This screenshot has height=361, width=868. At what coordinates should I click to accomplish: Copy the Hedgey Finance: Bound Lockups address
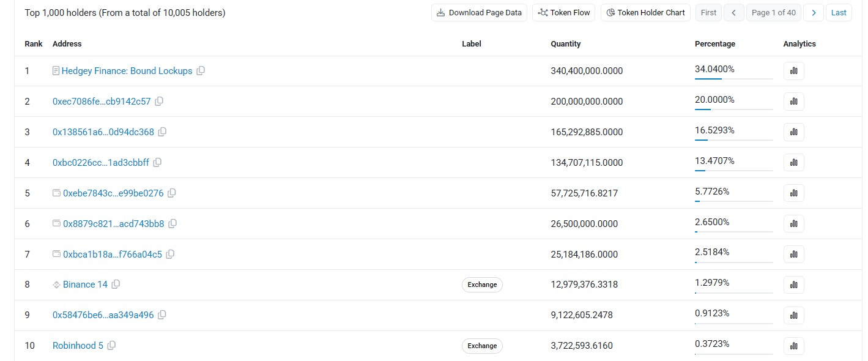(201, 70)
